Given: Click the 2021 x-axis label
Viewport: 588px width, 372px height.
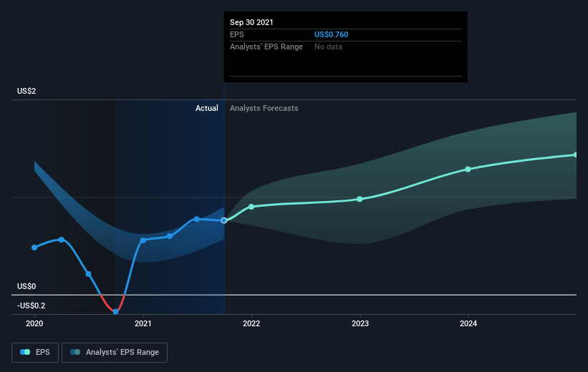Looking at the screenshot, I should pyautogui.click(x=143, y=323).
